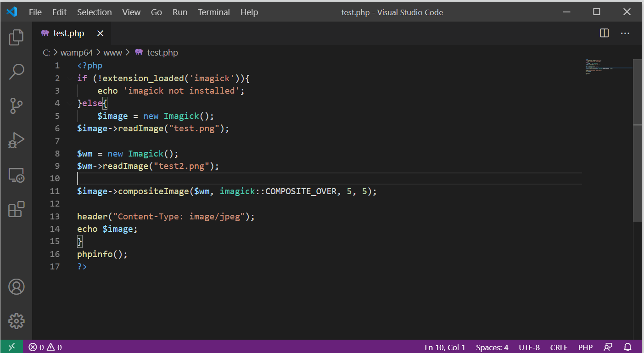Open the Source Control view
Viewport: 644px width, 353px height.
17,106
